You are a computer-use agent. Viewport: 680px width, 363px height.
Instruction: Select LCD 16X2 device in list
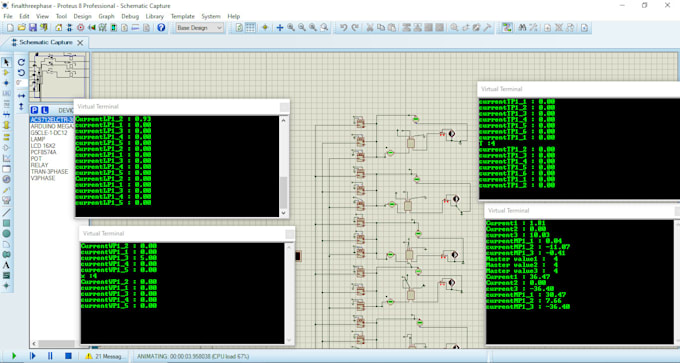click(x=43, y=146)
